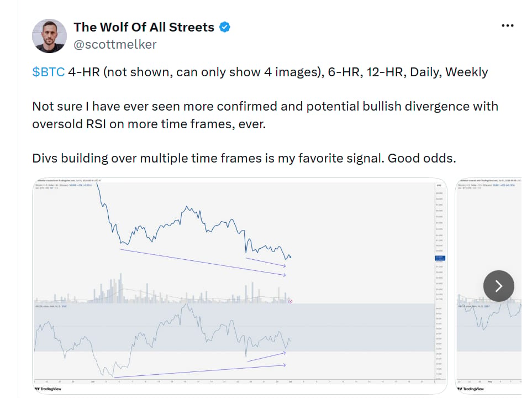Viewport: 532px width, 398px height.
Task: Open the $BTC cashtag link
Action: tap(49, 72)
